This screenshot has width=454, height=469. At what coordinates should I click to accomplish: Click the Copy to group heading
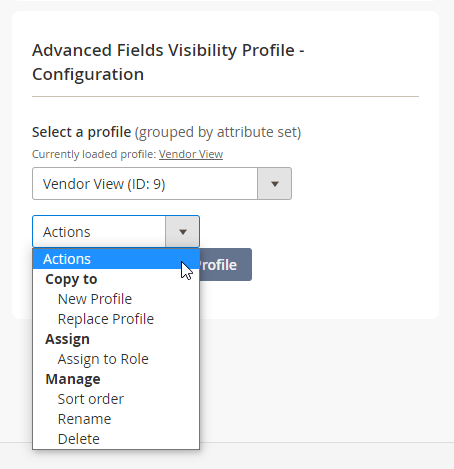[x=71, y=279]
